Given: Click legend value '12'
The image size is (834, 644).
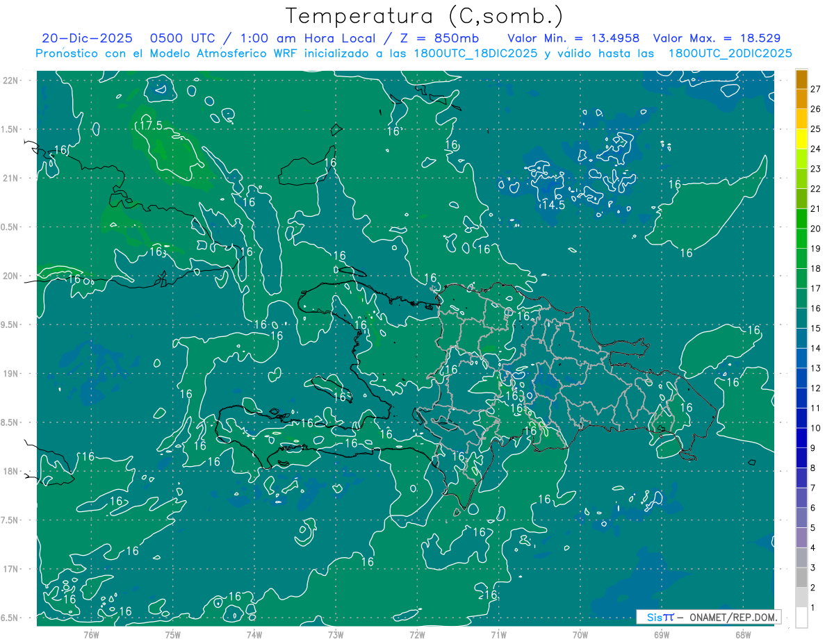Looking at the screenshot, I should pos(815,388).
